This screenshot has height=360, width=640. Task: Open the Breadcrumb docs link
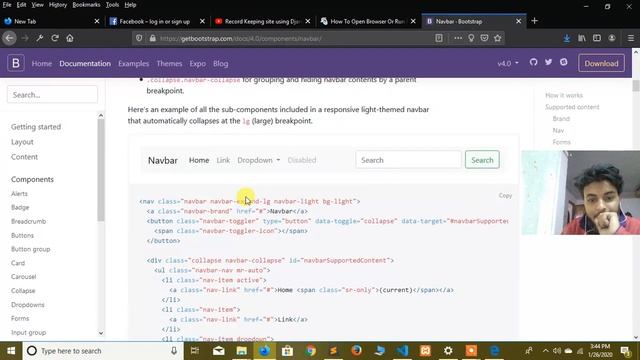(28, 221)
